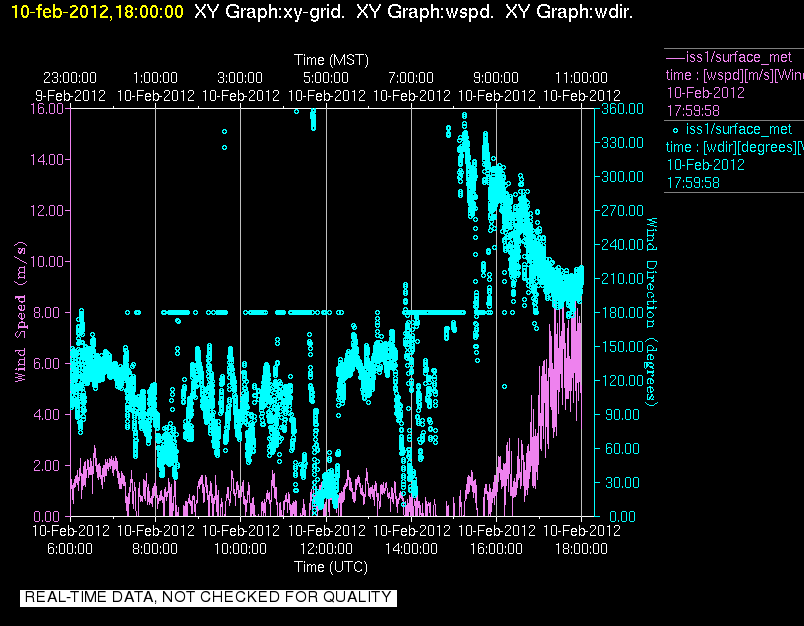Click the 300.00 wind direction tick label
The image size is (804, 626).
click(x=622, y=176)
